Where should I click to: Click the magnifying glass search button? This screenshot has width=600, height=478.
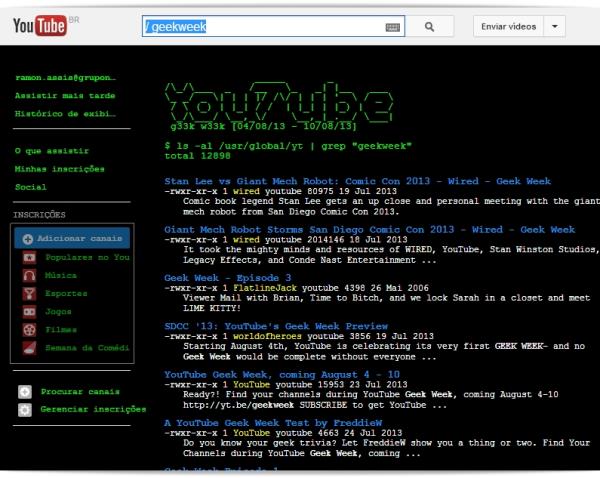(429, 27)
